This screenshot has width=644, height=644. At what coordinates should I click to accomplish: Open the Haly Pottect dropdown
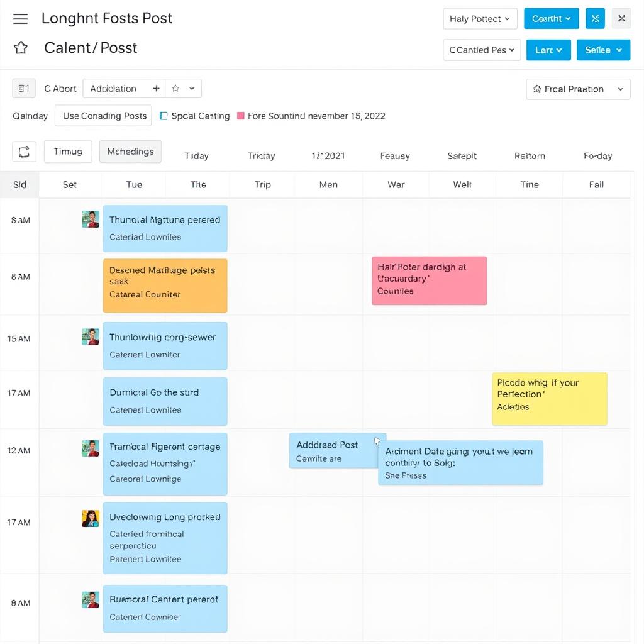[x=480, y=18]
